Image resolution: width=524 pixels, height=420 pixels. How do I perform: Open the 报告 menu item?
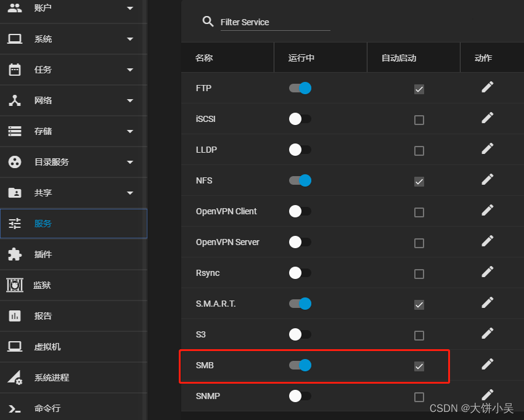click(x=73, y=316)
